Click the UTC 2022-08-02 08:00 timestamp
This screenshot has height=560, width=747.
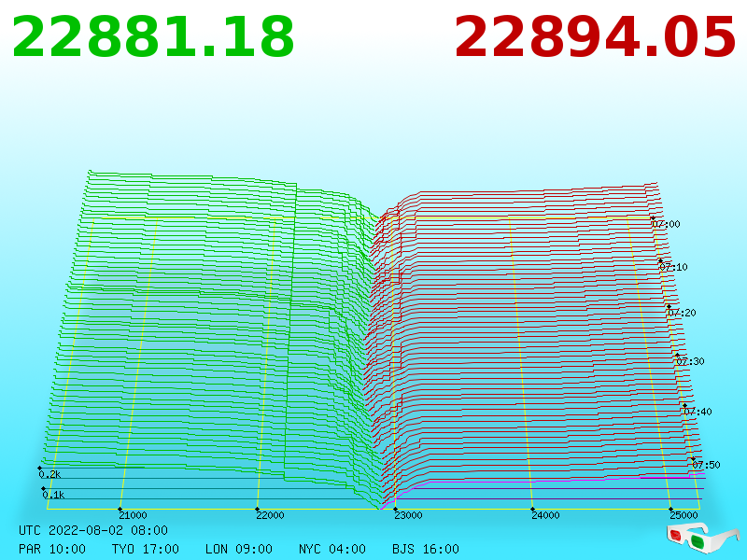pos(93,530)
